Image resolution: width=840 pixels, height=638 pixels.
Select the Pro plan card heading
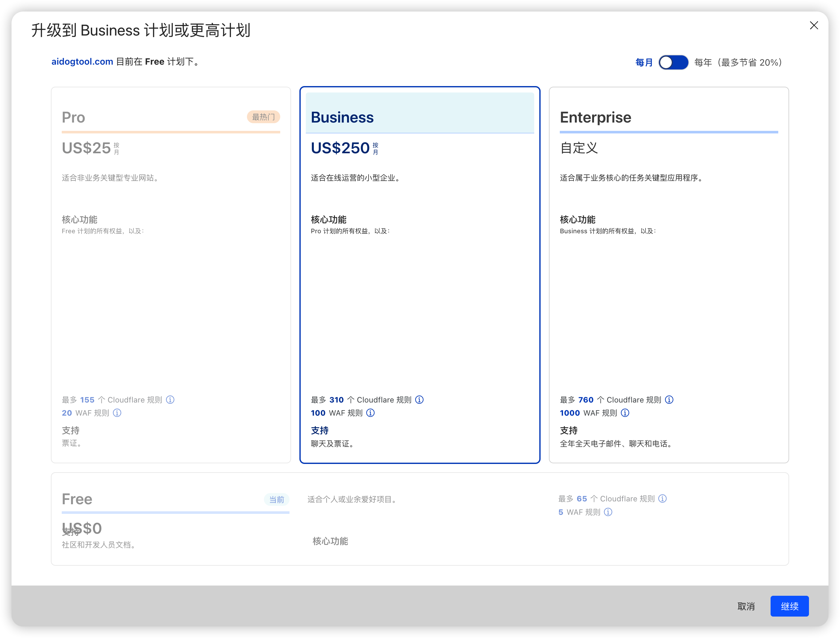(x=73, y=117)
